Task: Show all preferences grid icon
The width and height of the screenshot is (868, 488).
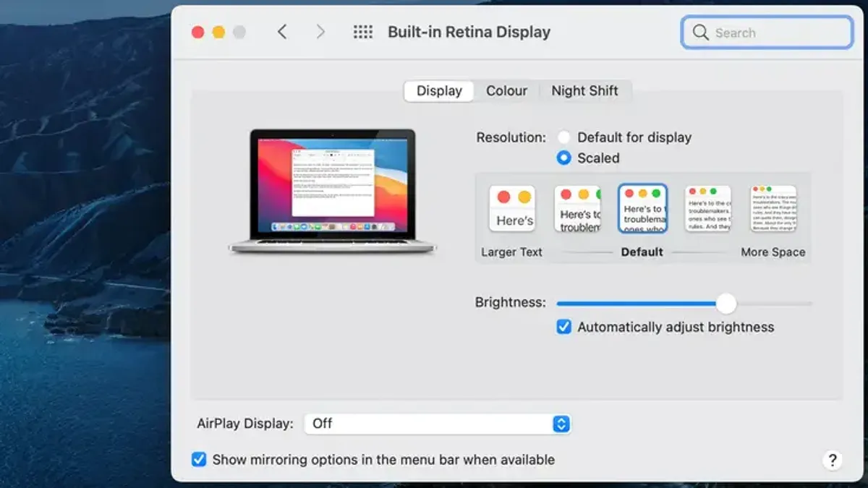Action: point(362,32)
